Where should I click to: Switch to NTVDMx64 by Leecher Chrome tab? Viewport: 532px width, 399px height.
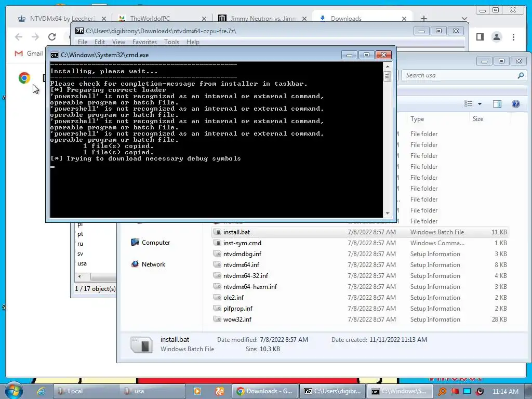pyautogui.click(x=62, y=18)
